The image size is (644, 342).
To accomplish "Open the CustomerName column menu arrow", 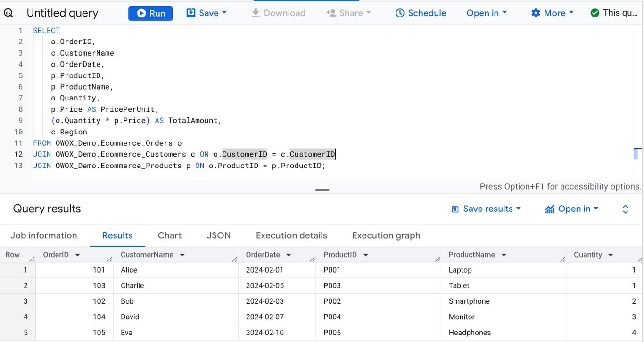I will point(182,255).
